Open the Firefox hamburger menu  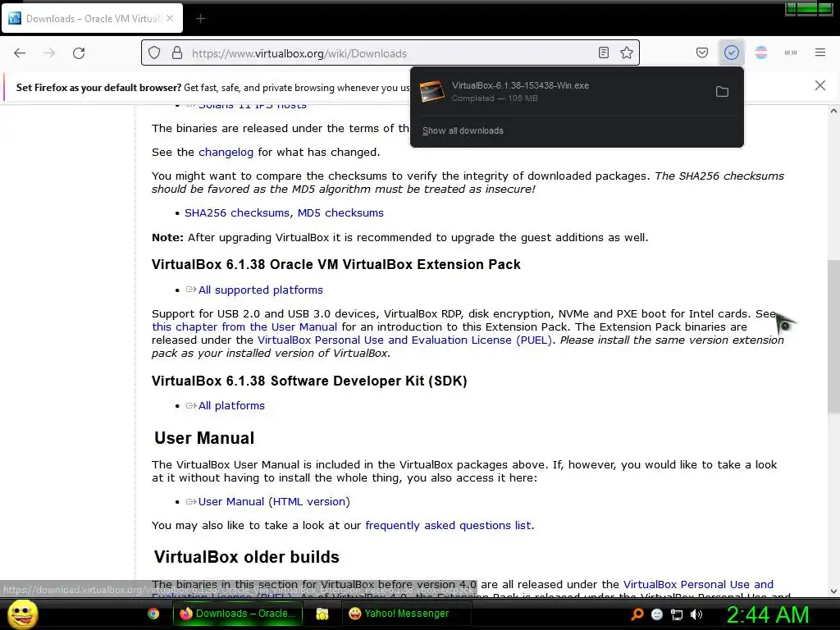820,52
